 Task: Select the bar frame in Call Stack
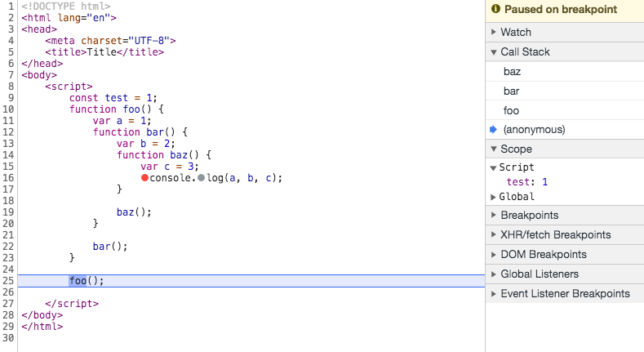tap(565, 91)
